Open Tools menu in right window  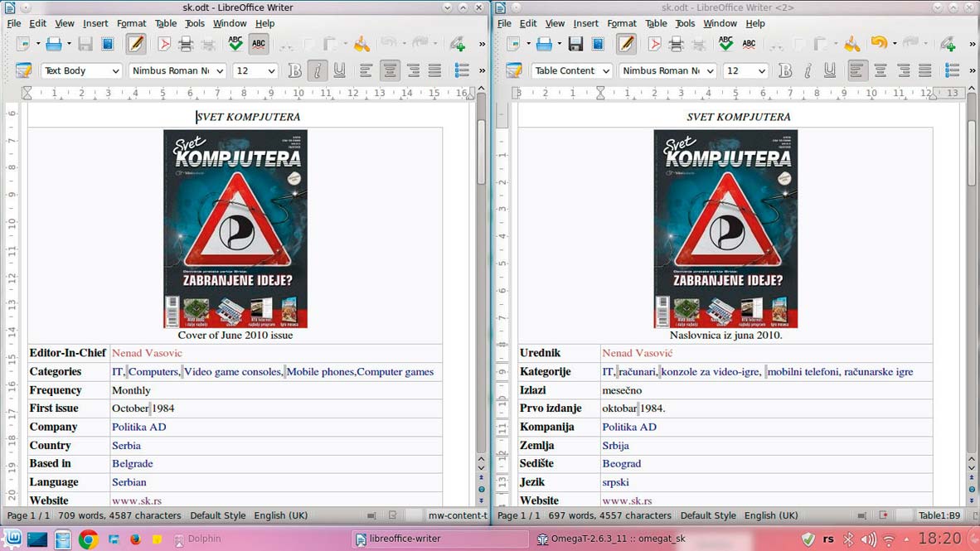click(685, 23)
